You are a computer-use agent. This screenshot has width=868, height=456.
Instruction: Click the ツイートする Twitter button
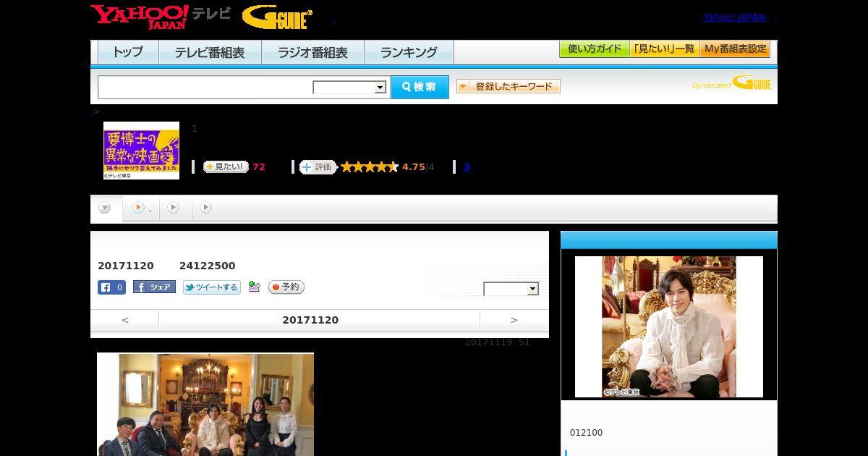pyautogui.click(x=211, y=287)
